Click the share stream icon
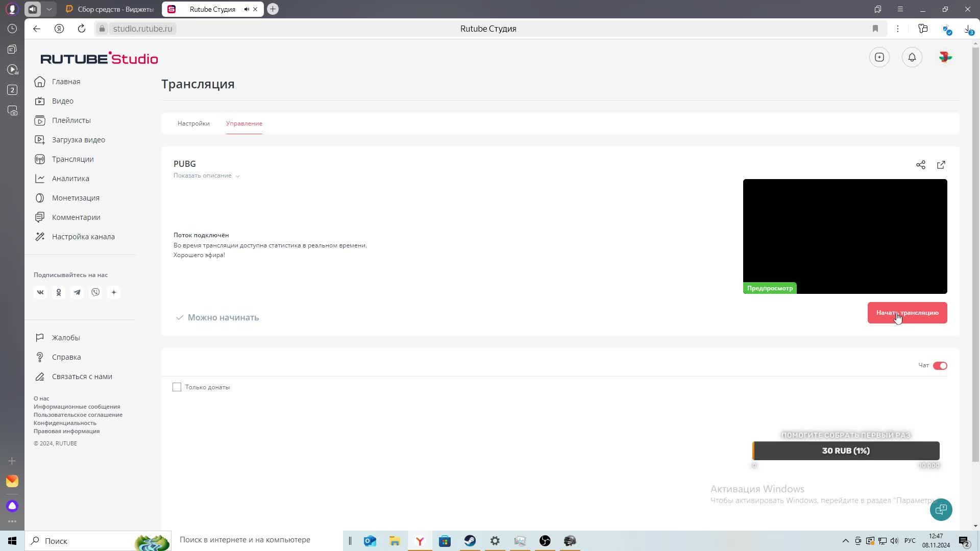 coord(920,165)
